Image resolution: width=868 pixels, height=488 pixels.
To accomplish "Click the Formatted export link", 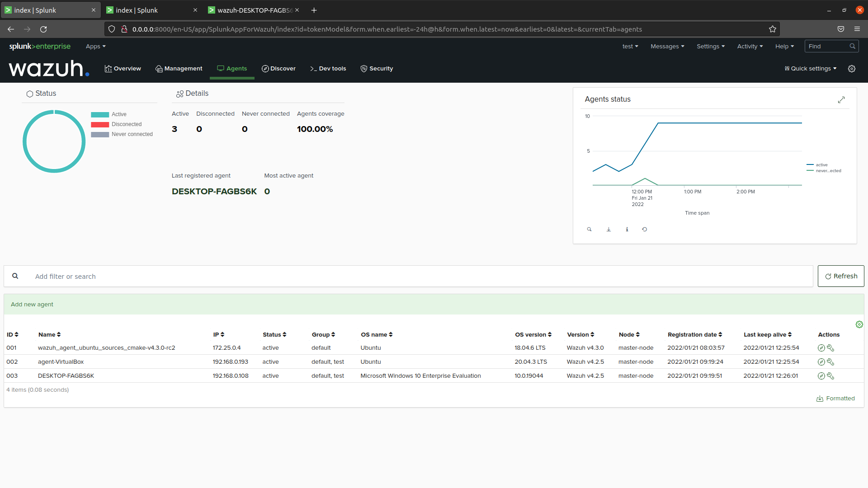I will 836,399.
